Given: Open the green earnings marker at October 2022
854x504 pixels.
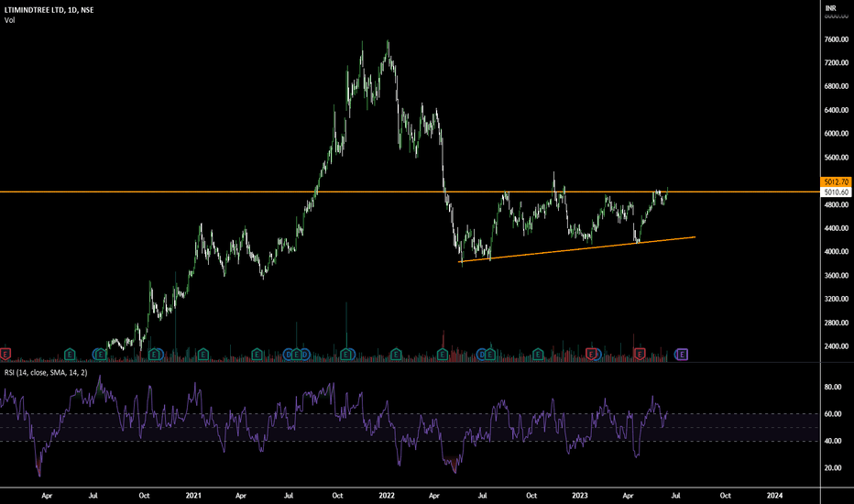Looking at the screenshot, I should click(538, 355).
